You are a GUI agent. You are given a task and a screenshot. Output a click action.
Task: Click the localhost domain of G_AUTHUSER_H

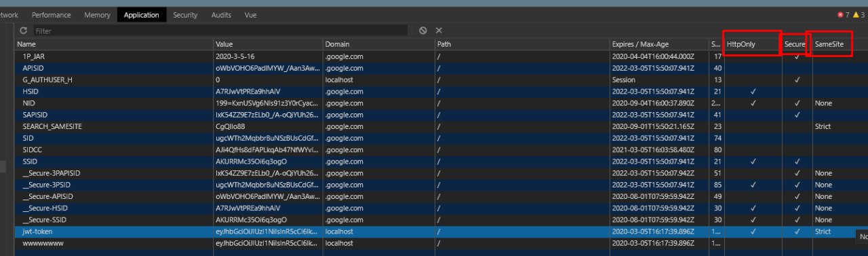coord(339,79)
